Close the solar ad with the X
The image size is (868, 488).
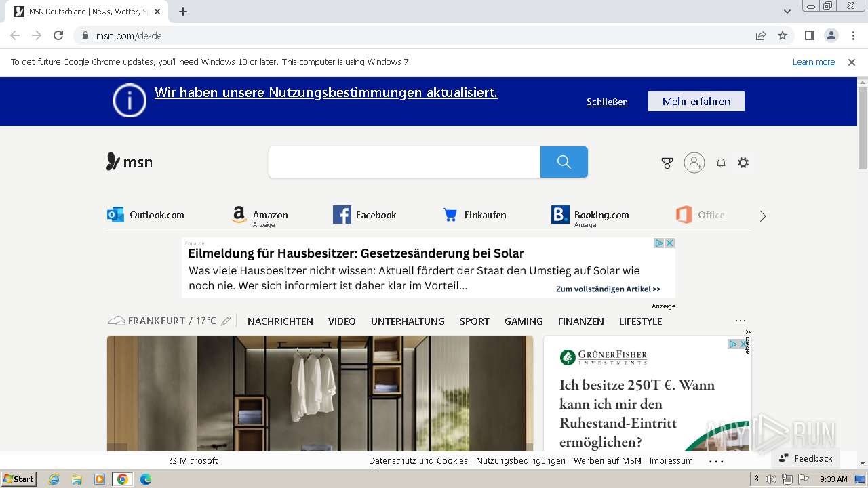[x=669, y=243]
